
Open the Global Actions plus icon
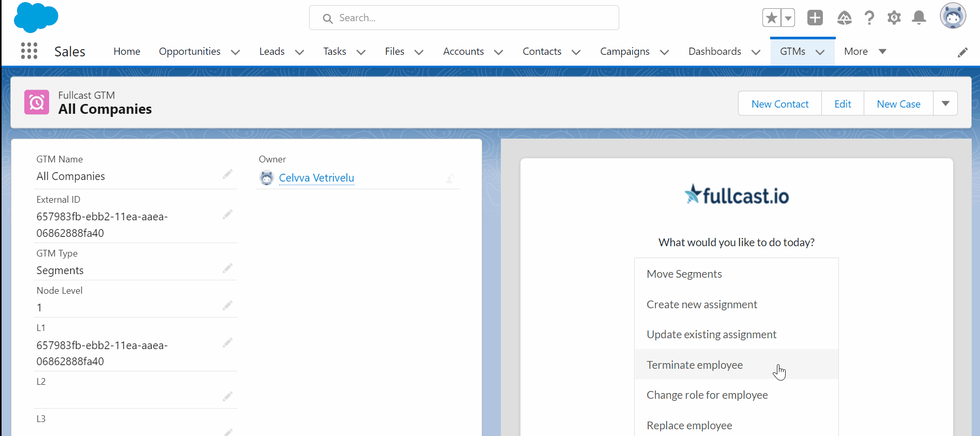pos(815,18)
